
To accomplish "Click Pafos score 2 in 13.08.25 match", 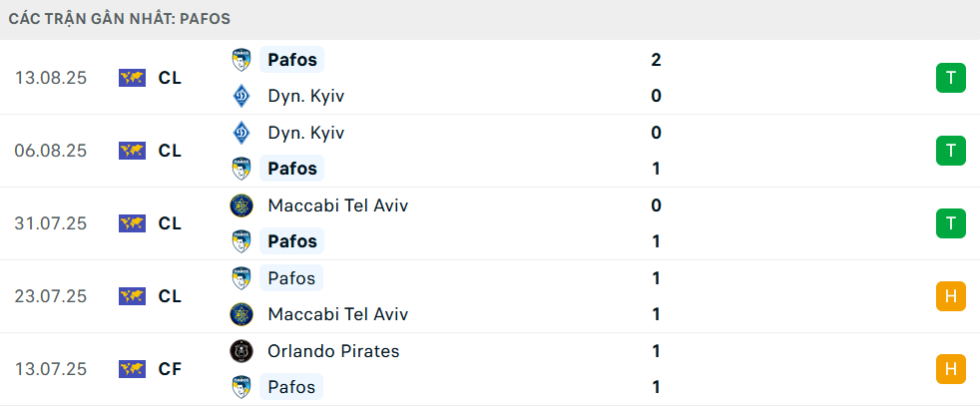I will [x=656, y=60].
